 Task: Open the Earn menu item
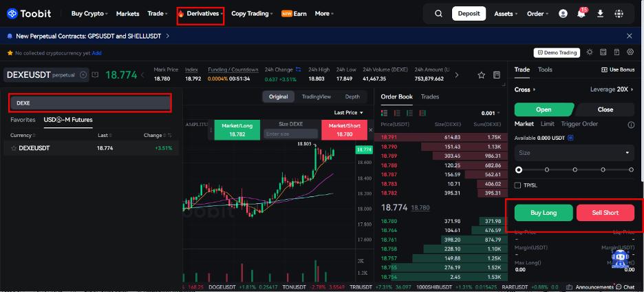[x=294, y=14]
